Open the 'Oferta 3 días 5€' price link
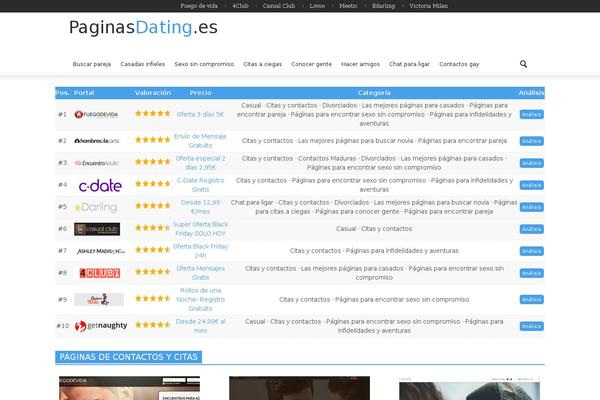Screen dimensions: 600x400 [200, 114]
